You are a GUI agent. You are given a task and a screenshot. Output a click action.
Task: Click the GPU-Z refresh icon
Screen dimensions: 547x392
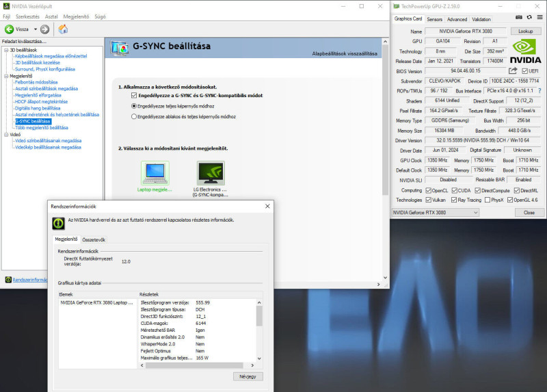point(529,17)
